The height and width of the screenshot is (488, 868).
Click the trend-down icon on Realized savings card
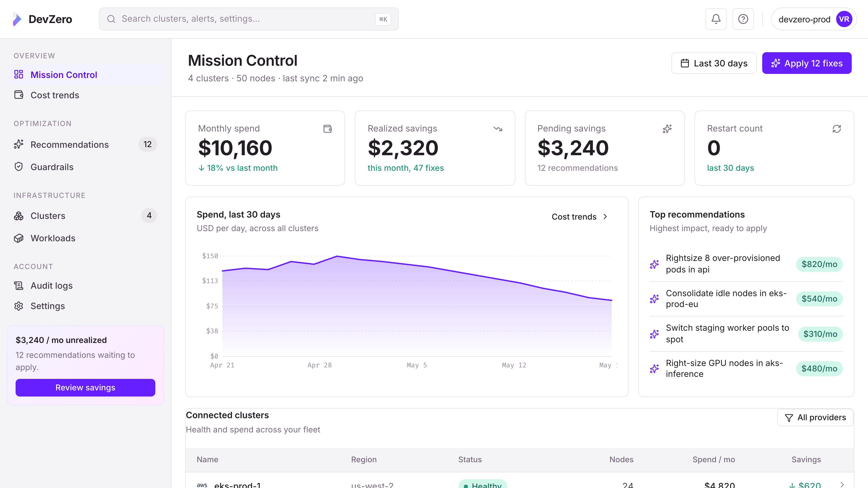click(498, 129)
